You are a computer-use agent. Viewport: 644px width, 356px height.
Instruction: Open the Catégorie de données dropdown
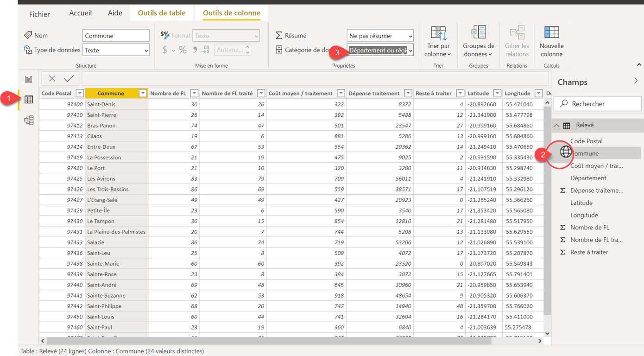tap(380, 50)
